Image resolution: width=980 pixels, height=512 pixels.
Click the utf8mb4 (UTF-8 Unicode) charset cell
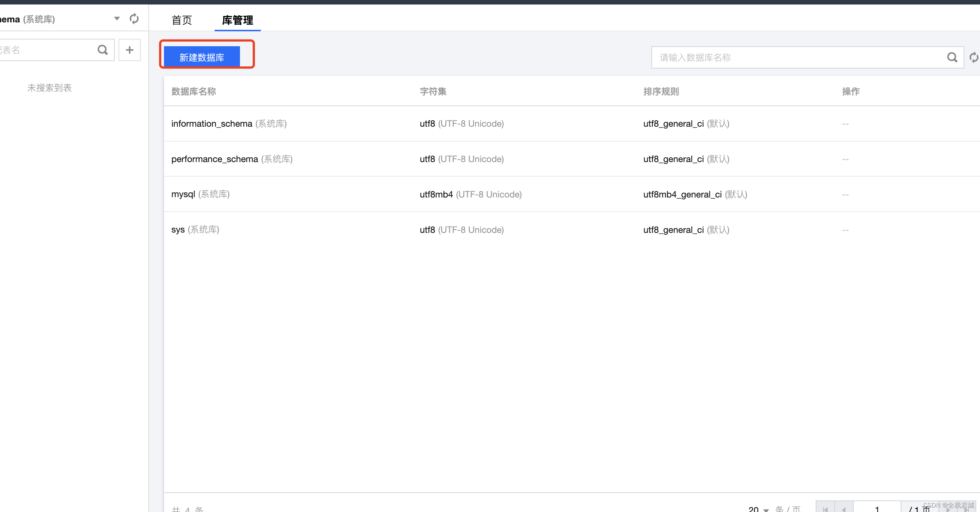471,195
